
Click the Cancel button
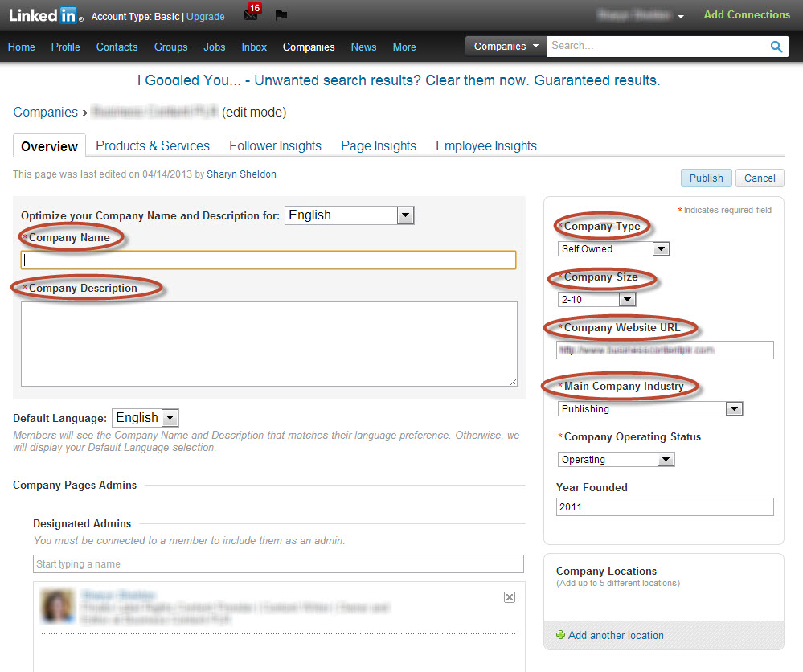(x=760, y=178)
